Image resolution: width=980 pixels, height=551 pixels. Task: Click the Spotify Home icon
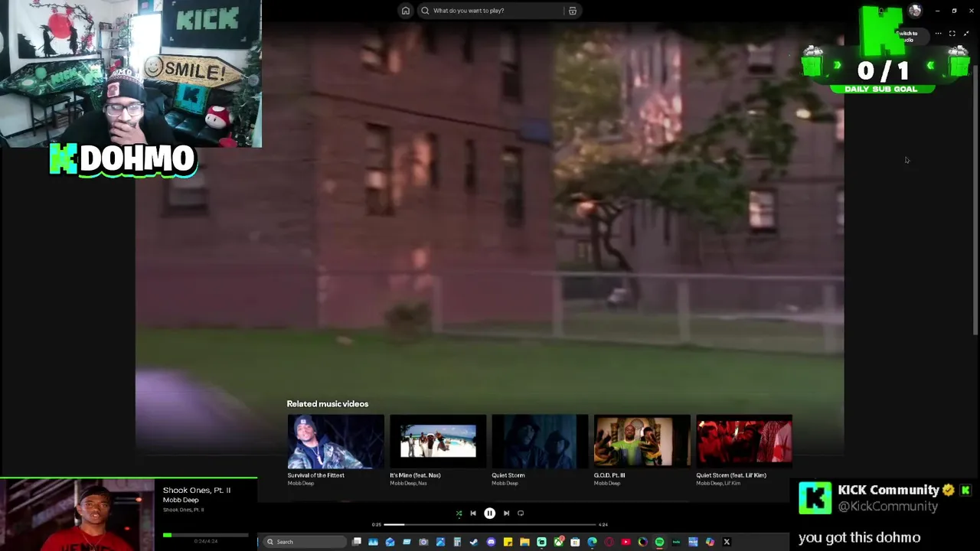(x=405, y=11)
